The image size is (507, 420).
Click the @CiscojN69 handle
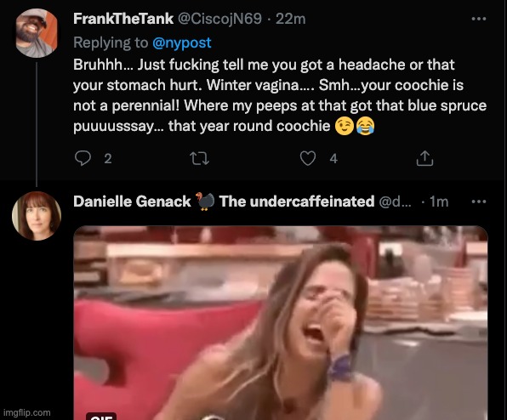coord(219,19)
